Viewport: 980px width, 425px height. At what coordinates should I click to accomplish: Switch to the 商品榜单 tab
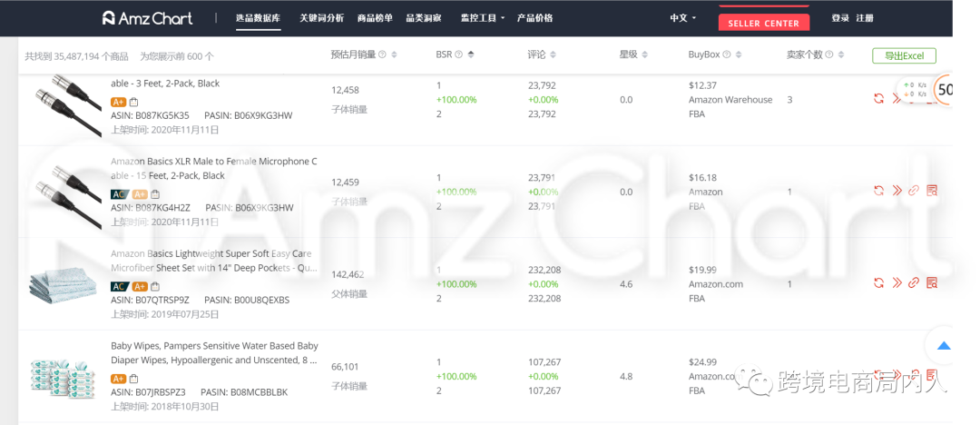coord(375,18)
